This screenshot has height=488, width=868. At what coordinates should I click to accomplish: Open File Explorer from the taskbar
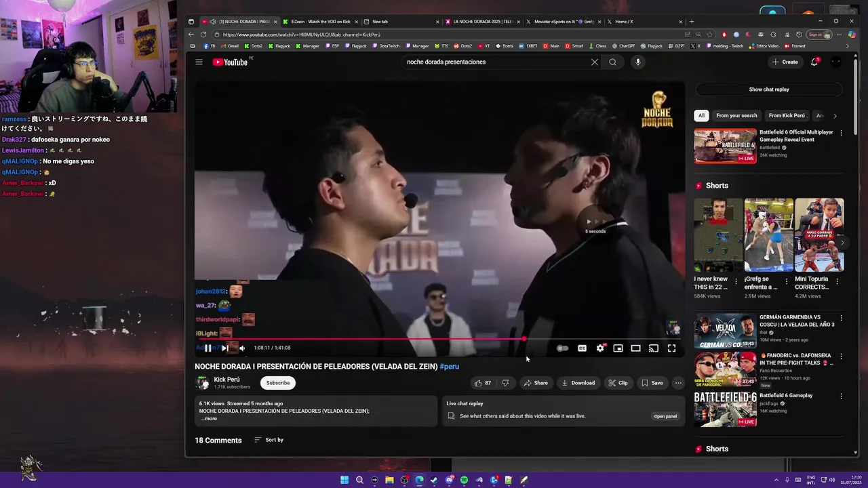tap(389, 480)
